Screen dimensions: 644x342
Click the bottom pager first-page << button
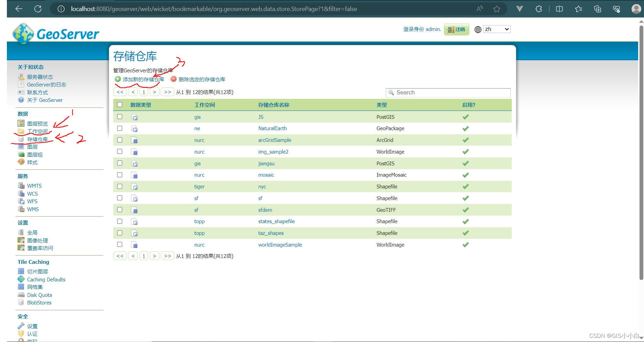(120, 256)
